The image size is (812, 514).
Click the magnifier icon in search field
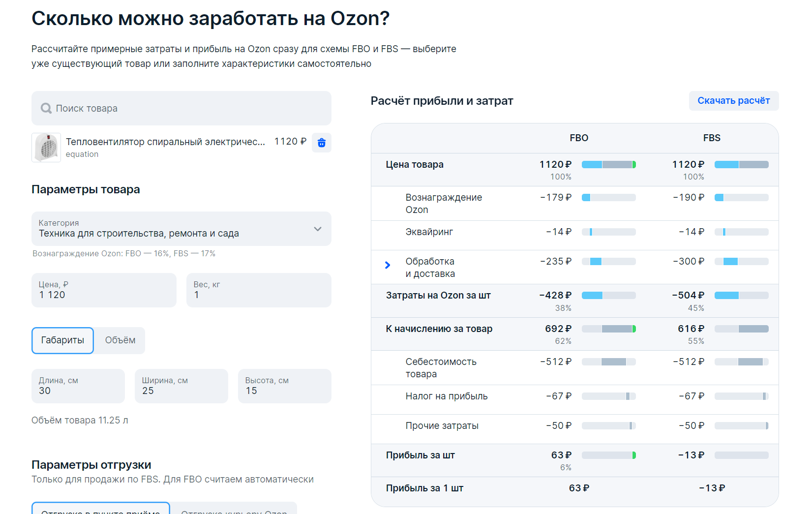46,108
